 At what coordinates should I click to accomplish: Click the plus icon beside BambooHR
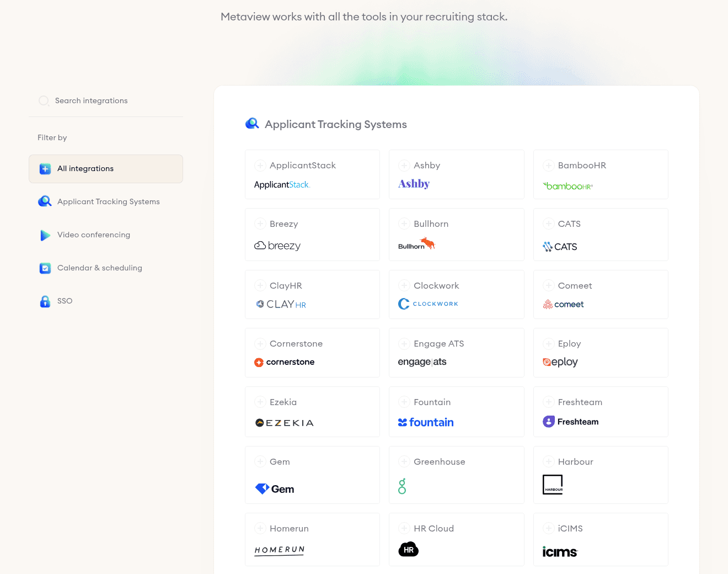(548, 166)
